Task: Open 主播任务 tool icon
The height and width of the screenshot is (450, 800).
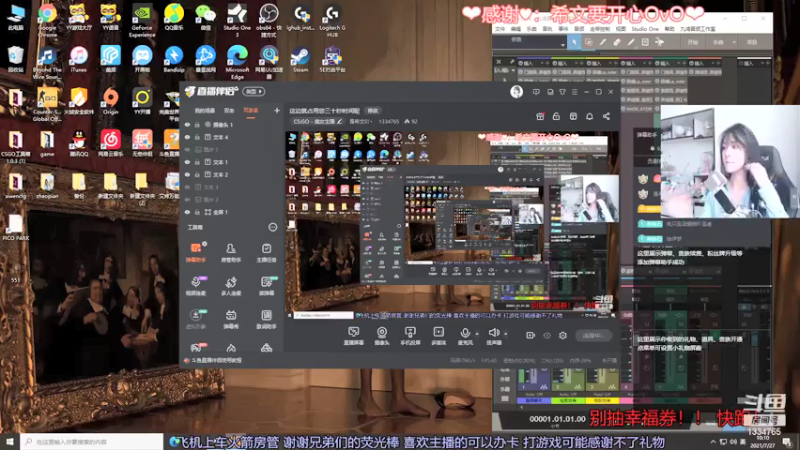Action: click(x=266, y=252)
